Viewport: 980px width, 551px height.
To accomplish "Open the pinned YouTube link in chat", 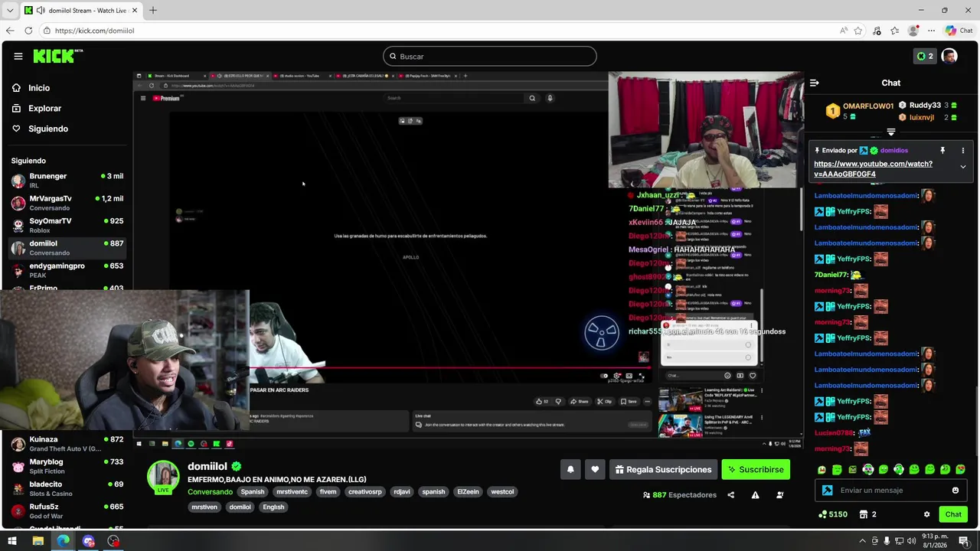I will click(873, 168).
